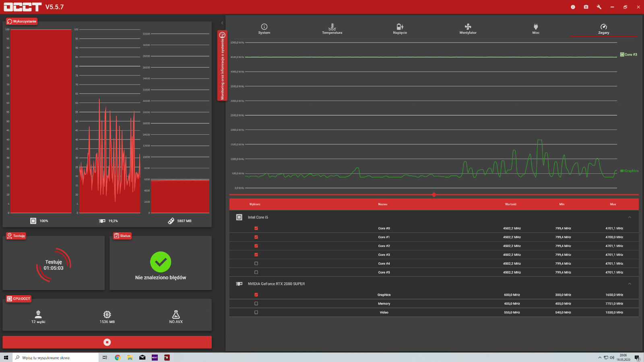Viewport: 644px width, 362px height.
Task: Take a screenshot with camera icon
Action: point(586,7)
